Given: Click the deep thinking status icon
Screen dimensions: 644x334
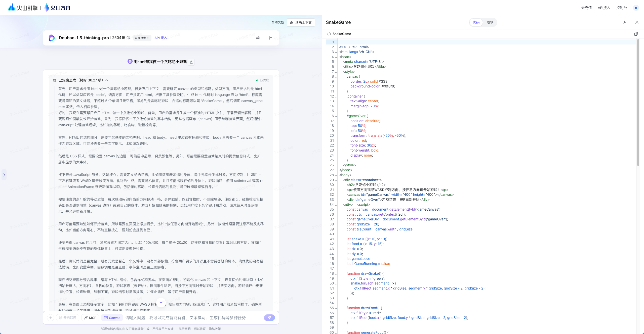Looking at the screenshot, I should click(x=55, y=80).
